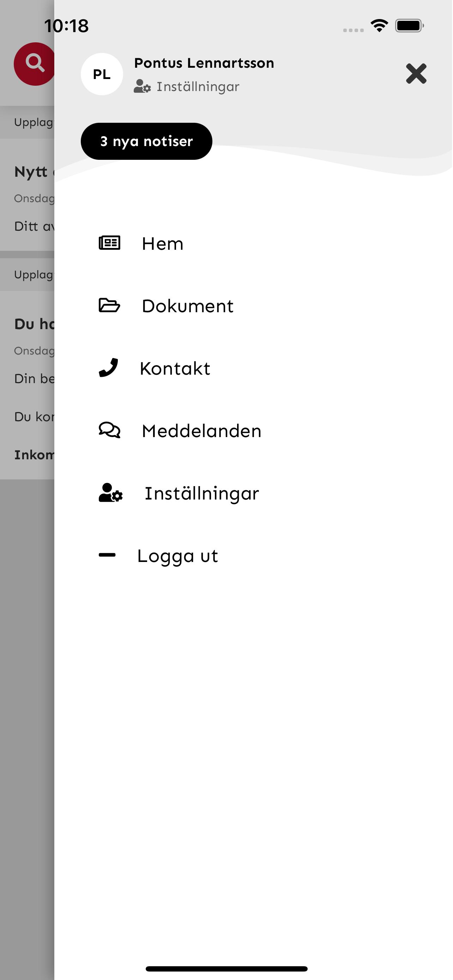
Task: Click the Kontakt phone icon
Action: (x=108, y=368)
